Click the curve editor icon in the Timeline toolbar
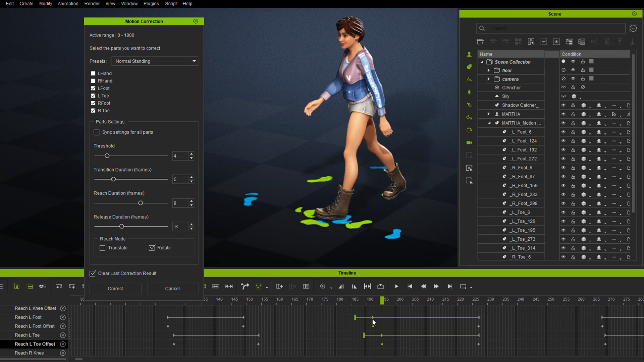This screenshot has width=644, height=362. [245, 286]
